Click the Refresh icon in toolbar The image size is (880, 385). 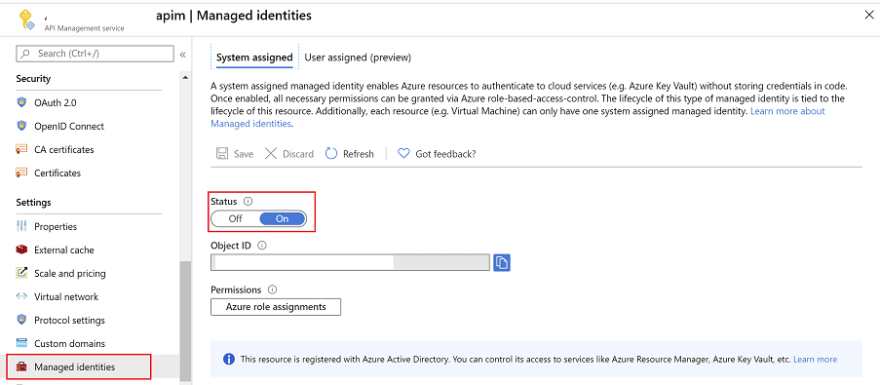[331, 153]
